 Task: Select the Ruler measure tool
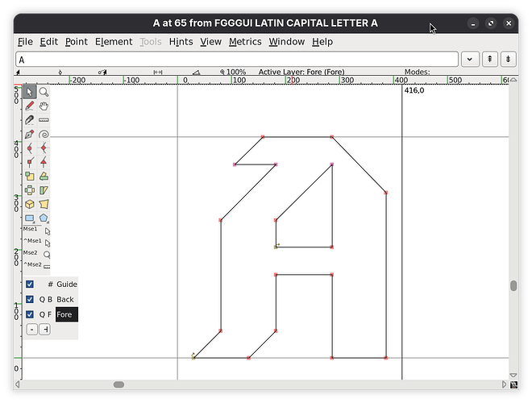(x=44, y=120)
